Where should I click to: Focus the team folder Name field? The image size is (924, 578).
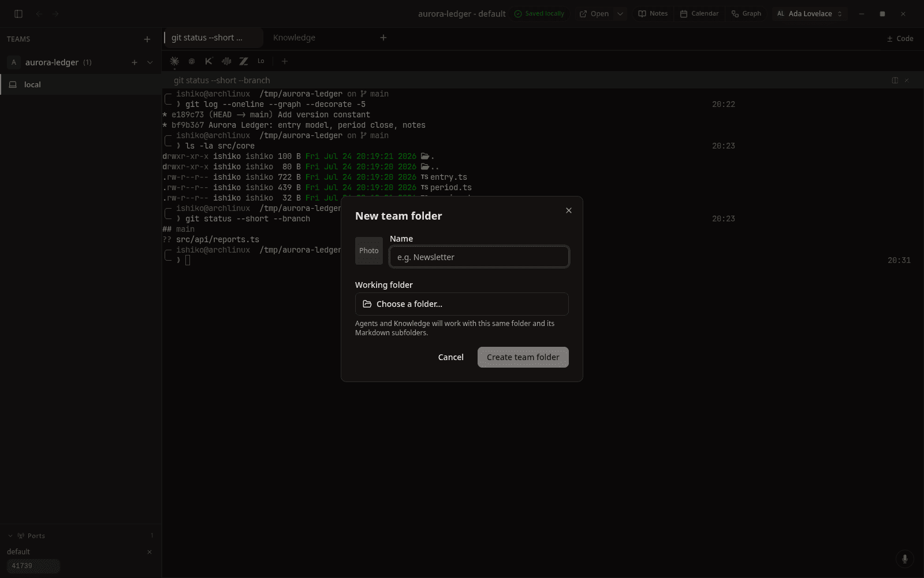(479, 257)
